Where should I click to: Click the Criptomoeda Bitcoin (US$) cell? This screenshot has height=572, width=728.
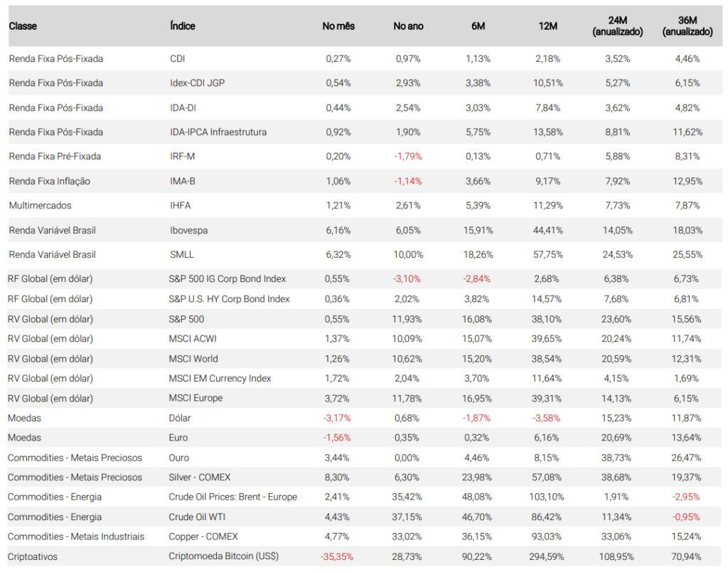223,556
